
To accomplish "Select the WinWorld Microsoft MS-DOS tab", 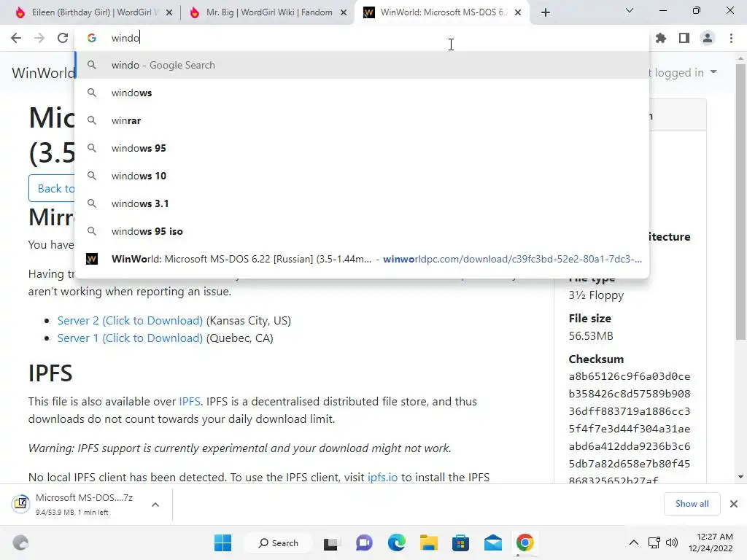I will point(443,12).
